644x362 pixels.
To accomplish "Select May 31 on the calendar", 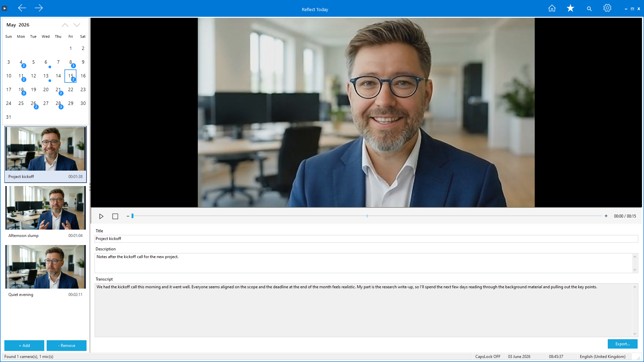I will pos(8,117).
